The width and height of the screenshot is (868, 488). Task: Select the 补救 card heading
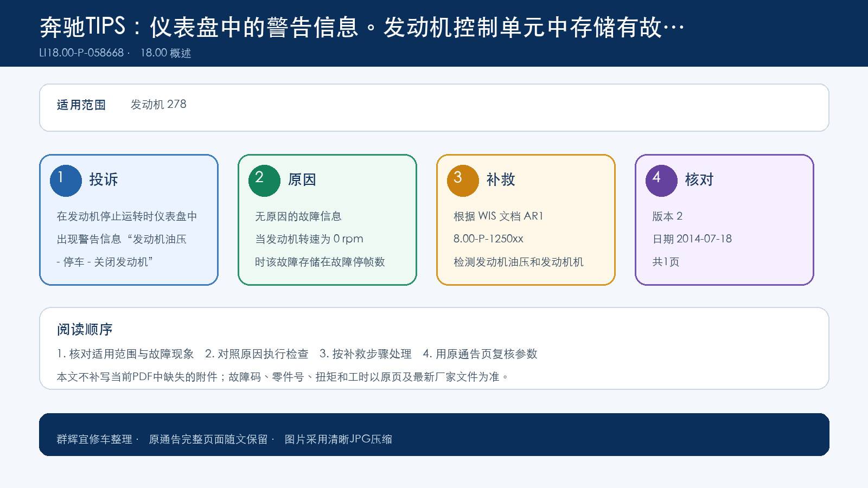pos(501,179)
